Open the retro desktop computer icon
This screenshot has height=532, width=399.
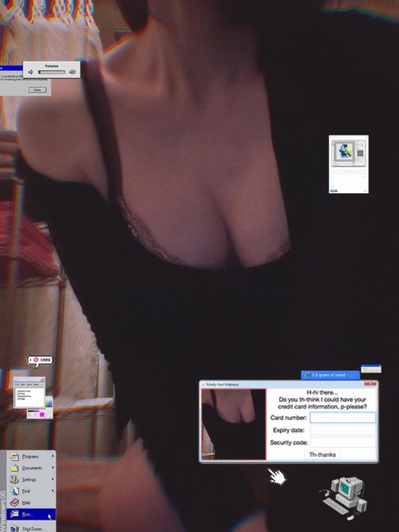[x=344, y=497]
